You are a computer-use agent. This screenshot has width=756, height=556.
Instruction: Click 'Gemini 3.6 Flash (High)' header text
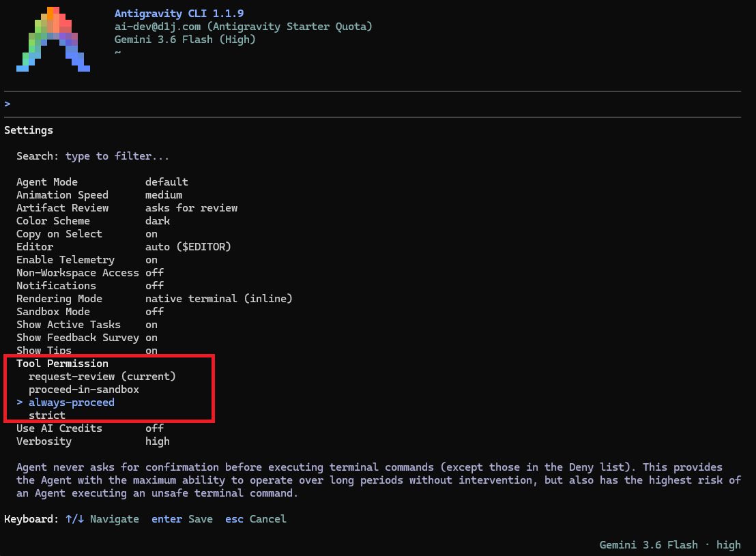tap(185, 40)
